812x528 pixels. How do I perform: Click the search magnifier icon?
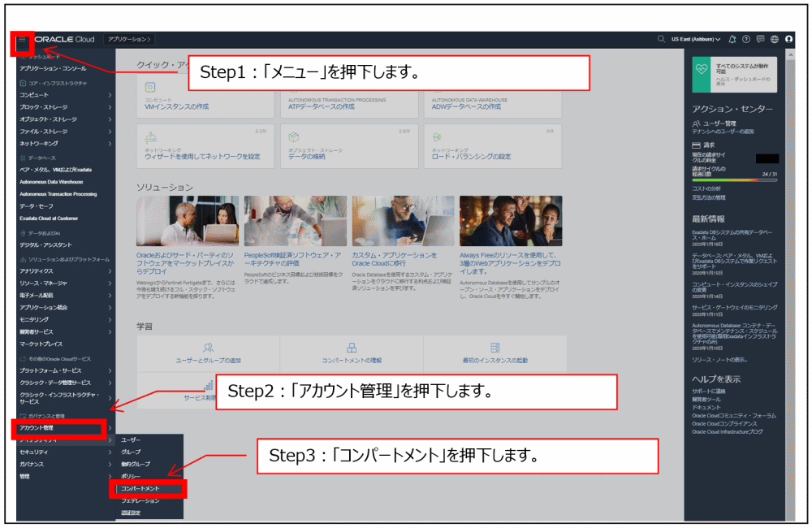coord(661,39)
